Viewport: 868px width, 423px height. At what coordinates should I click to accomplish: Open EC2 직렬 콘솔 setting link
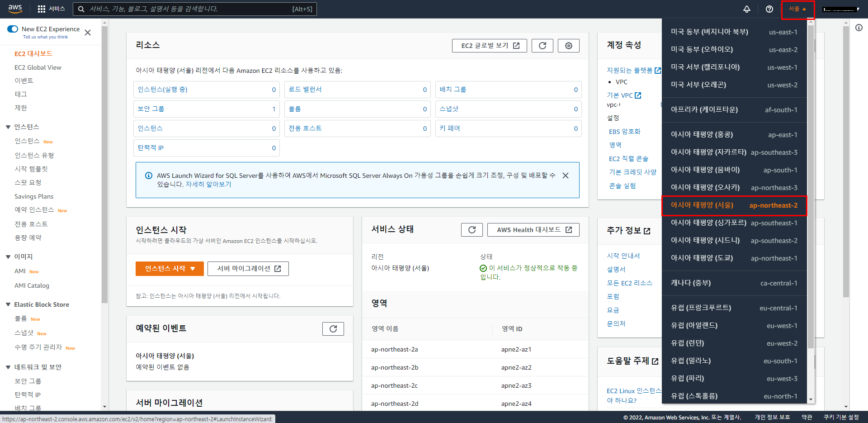629,159
